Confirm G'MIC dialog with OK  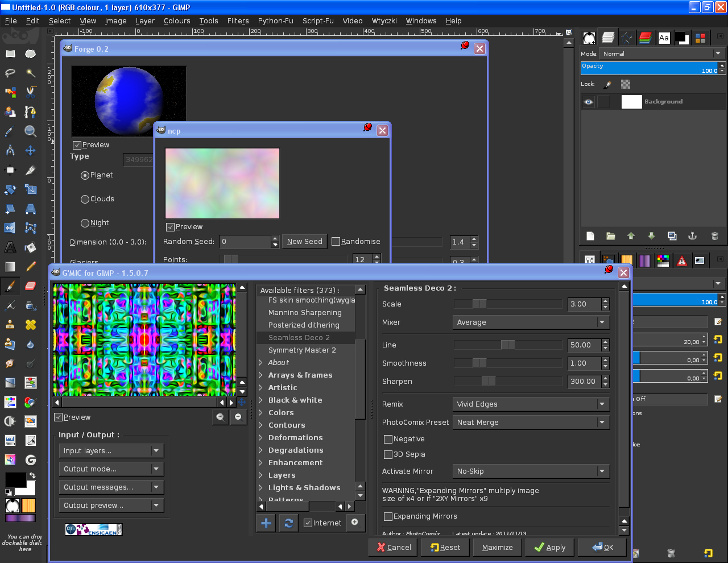pos(602,548)
